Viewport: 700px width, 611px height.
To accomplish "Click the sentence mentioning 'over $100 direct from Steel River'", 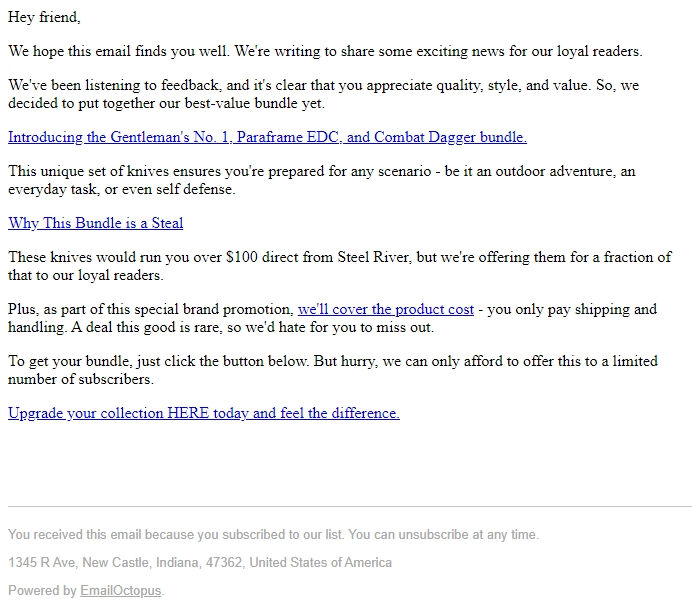I will coord(339,266).
